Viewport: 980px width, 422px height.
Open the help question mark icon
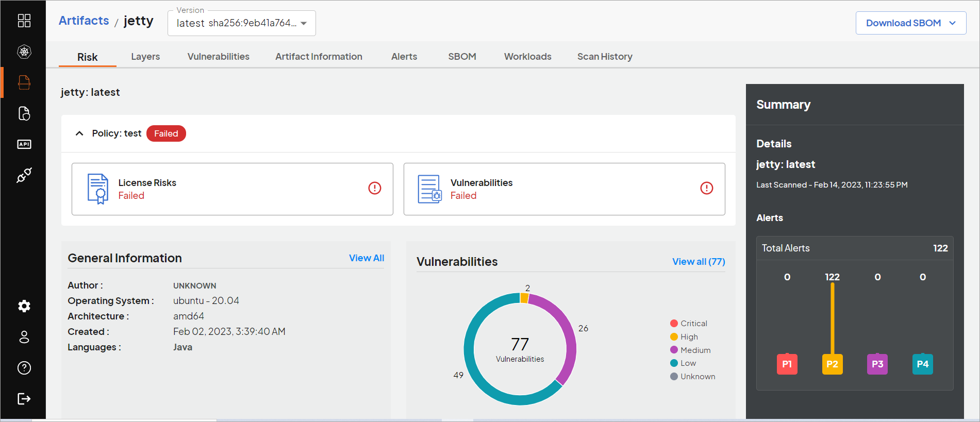pyautogui.click(x=24, y=368)
